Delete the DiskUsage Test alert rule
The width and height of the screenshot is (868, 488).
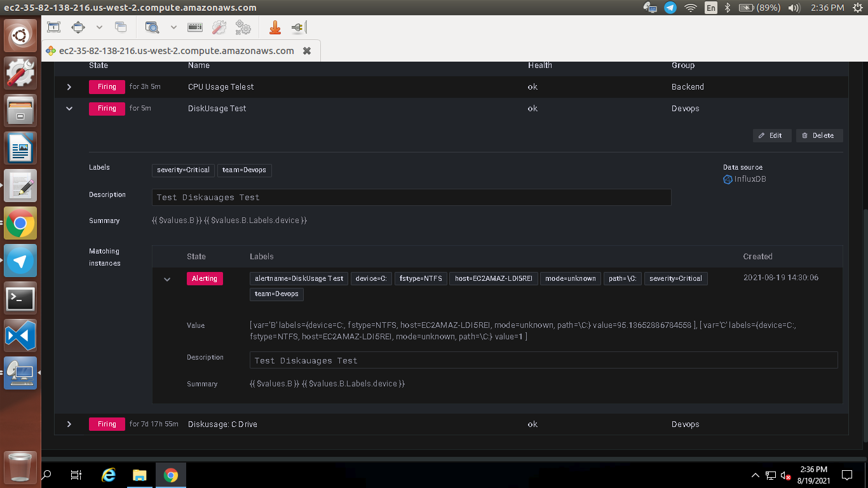point(819,135)
